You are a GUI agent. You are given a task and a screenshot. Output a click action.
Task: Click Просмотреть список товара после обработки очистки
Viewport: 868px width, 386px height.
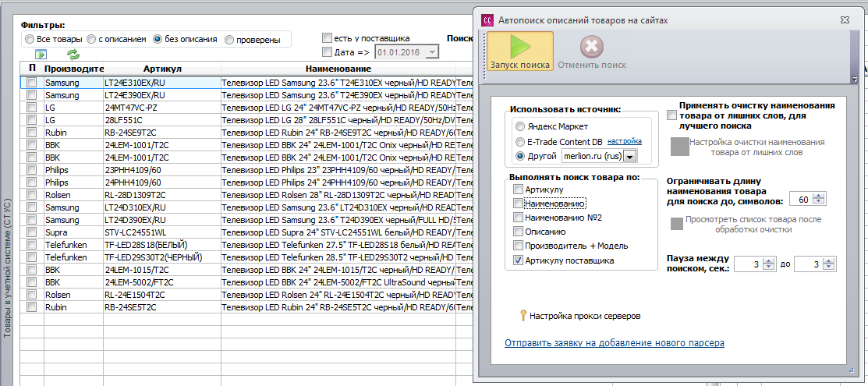(753, 225)
